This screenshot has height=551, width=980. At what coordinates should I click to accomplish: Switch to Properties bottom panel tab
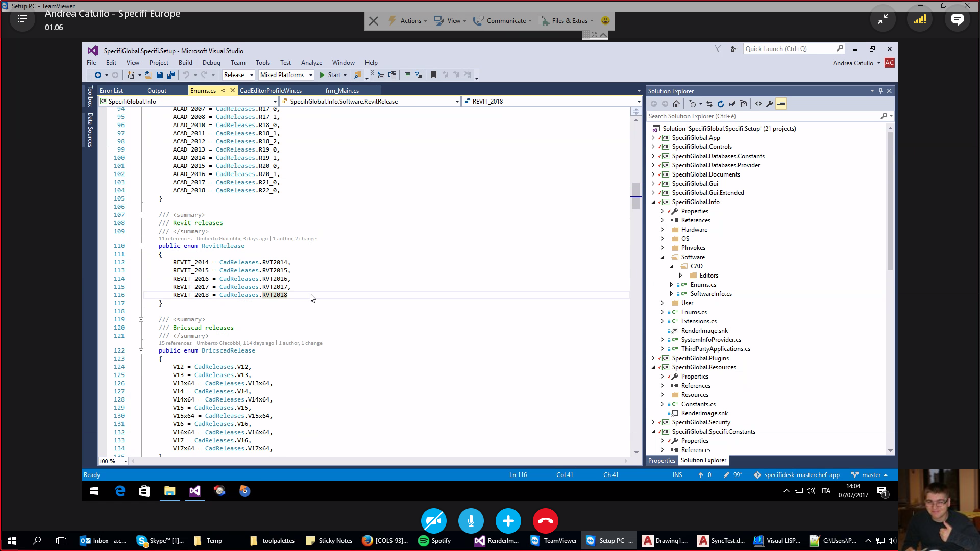click(661, 460)
